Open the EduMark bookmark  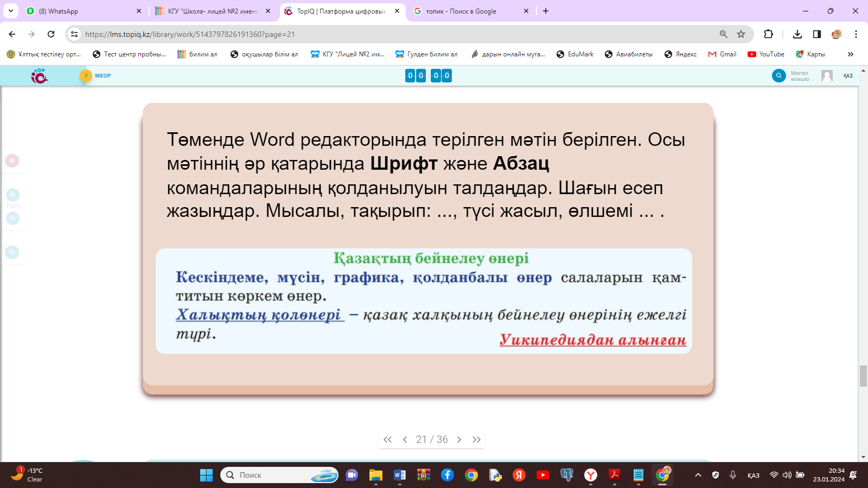click(x=575, y=54)
